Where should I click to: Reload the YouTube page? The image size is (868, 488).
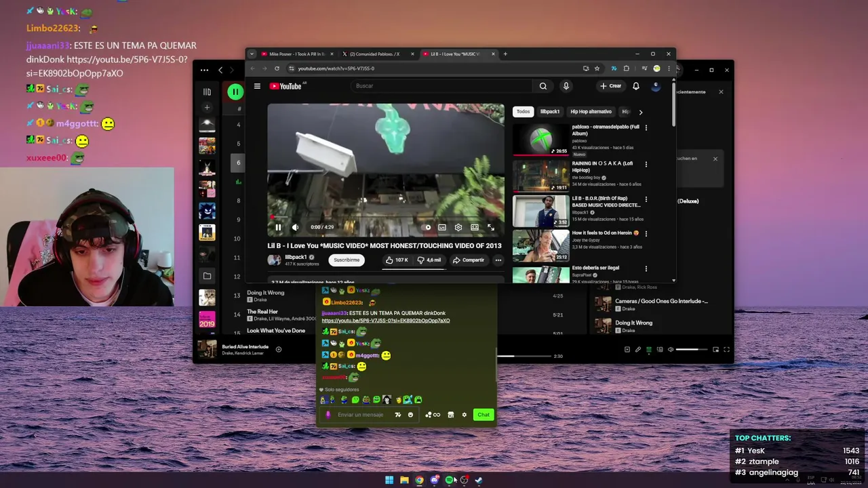(277, 68)
